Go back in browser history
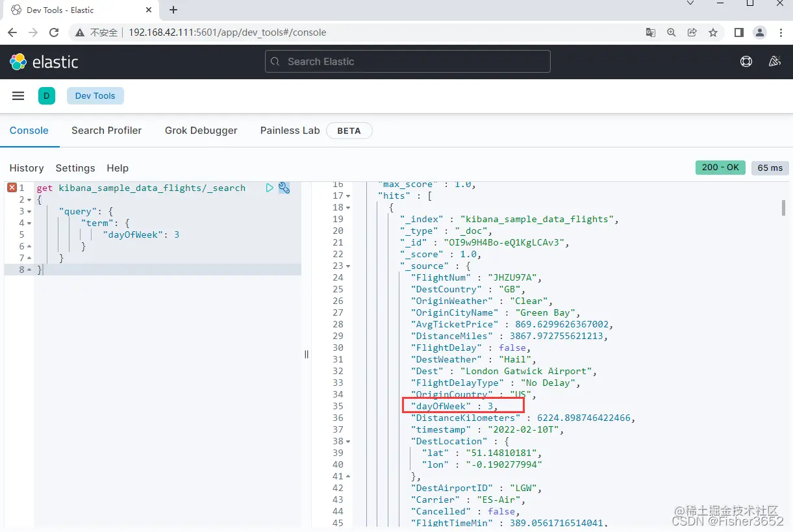793x532 pixels. (12, 32)
